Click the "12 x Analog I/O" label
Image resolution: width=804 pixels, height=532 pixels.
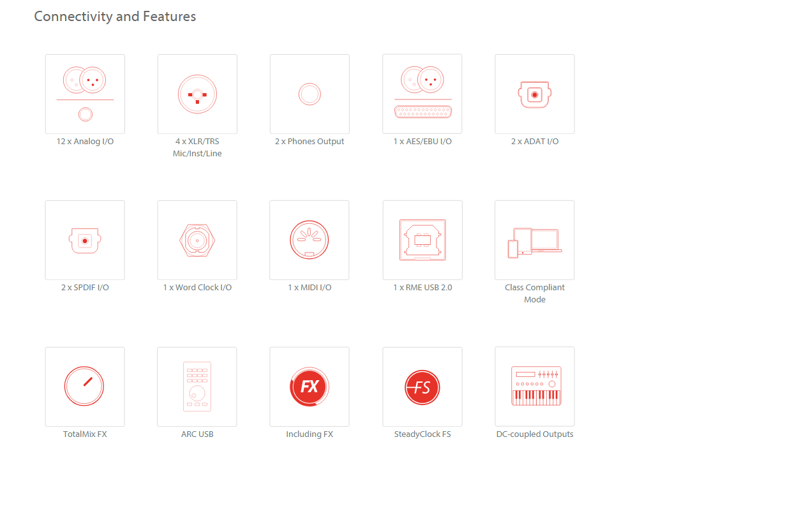pos(85,142)
